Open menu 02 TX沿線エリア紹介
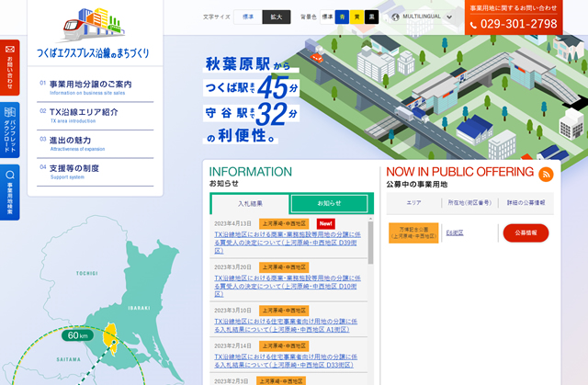The height and width of the screenshot is (385, 588). (x=96, y=116)
